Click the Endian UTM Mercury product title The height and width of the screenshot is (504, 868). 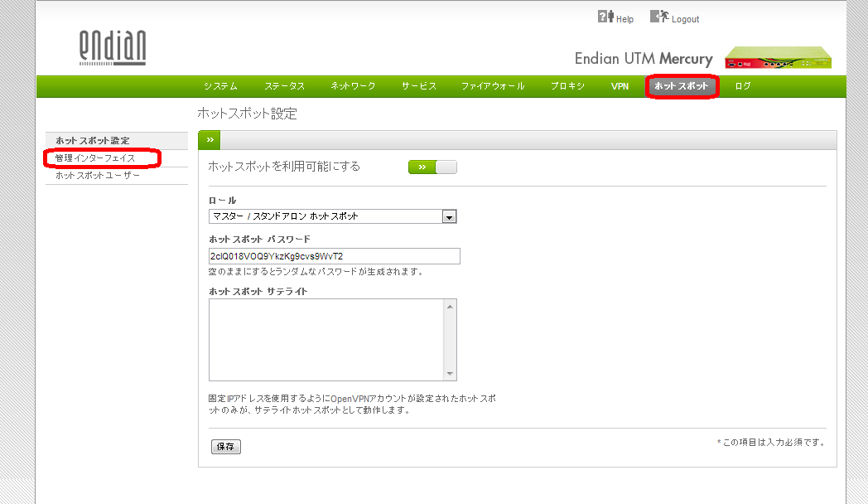(644, 59)
